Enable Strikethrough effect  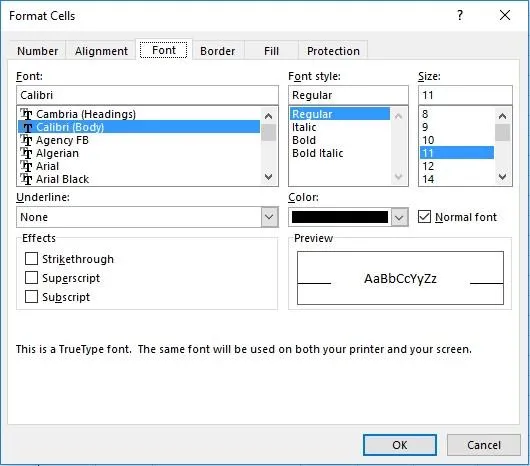pyautogui.click(x=31, y=259)
